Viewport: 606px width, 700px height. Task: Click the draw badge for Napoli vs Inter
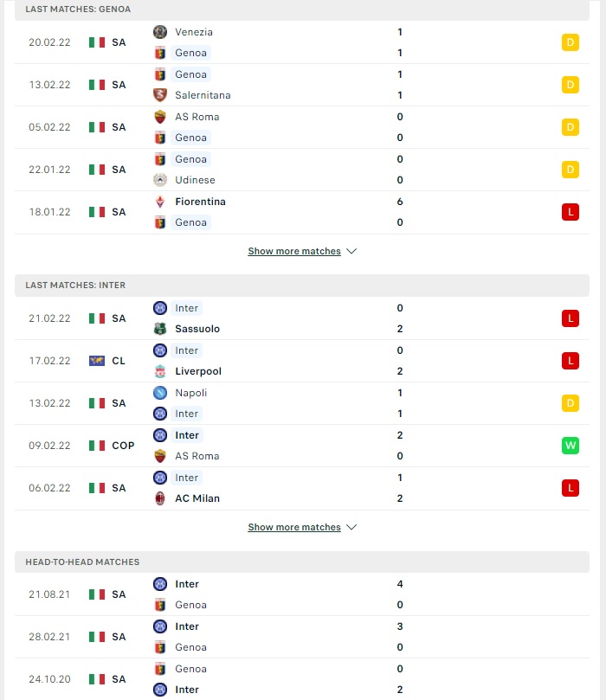(x=571, y=403)
